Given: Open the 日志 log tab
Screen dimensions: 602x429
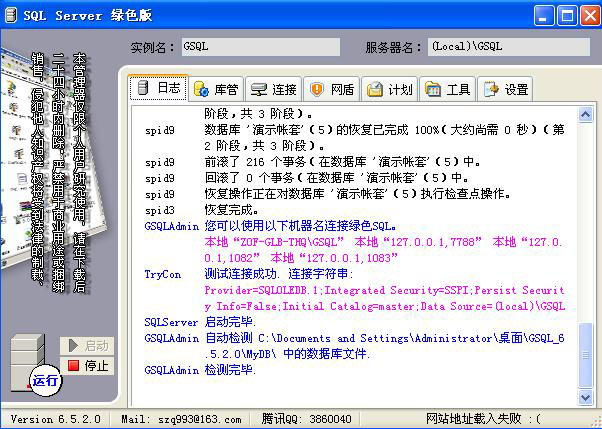Looking at the screenshot, I should click(x=158, y=88).
